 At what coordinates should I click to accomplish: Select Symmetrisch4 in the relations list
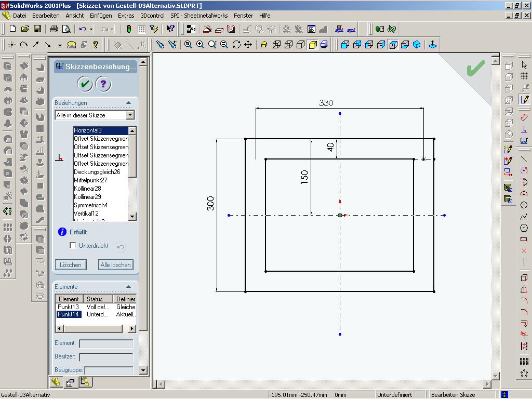coord(91,205)
